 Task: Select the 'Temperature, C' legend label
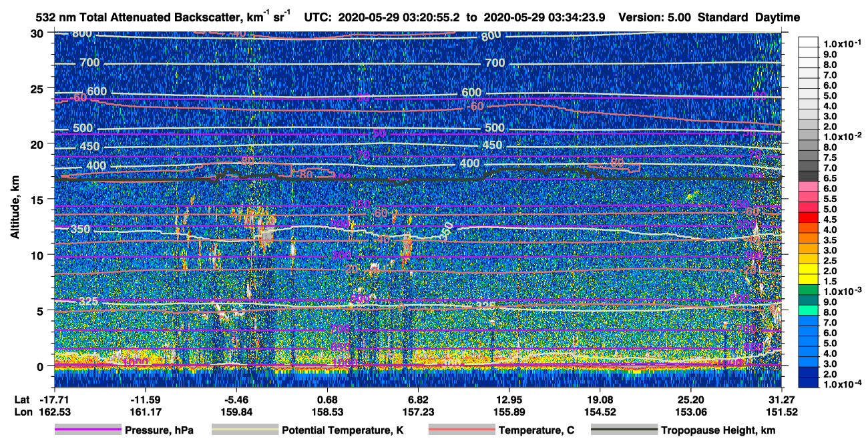(536, 430)
